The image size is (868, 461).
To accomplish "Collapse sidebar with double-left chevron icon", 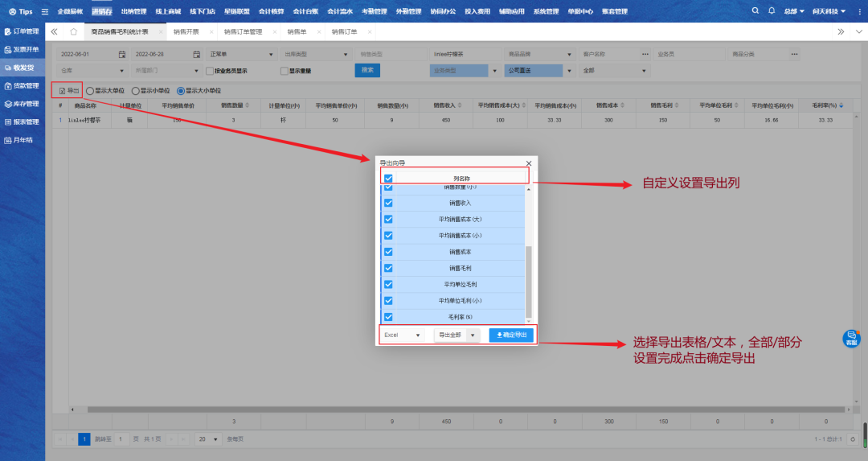I will [x=55, y=31].
